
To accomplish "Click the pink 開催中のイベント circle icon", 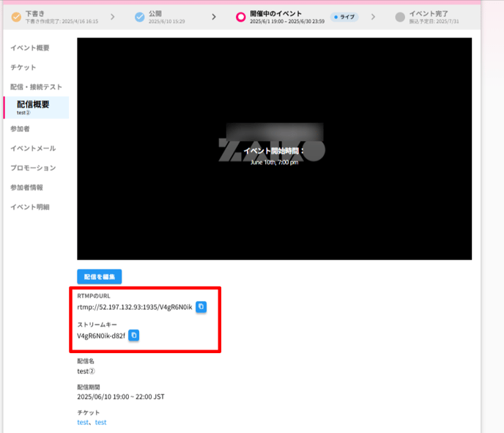I will 240,17.
